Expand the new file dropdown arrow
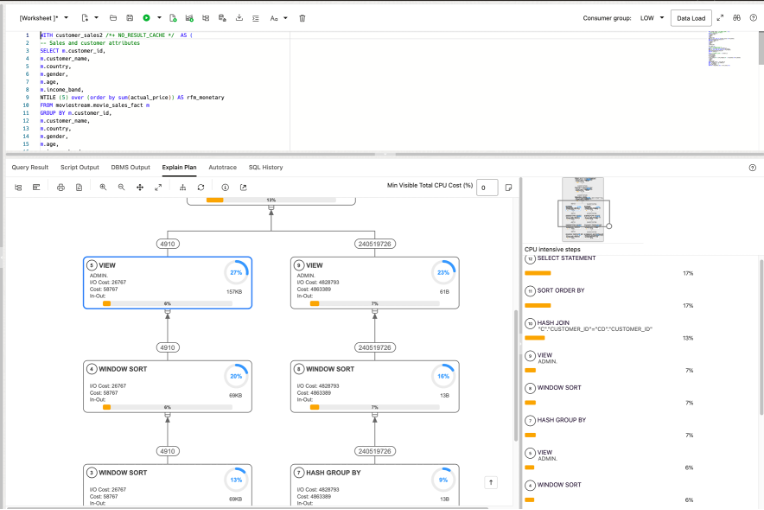Image resolution: width=764 pixels, height=510 pixels. click(96, 18)
